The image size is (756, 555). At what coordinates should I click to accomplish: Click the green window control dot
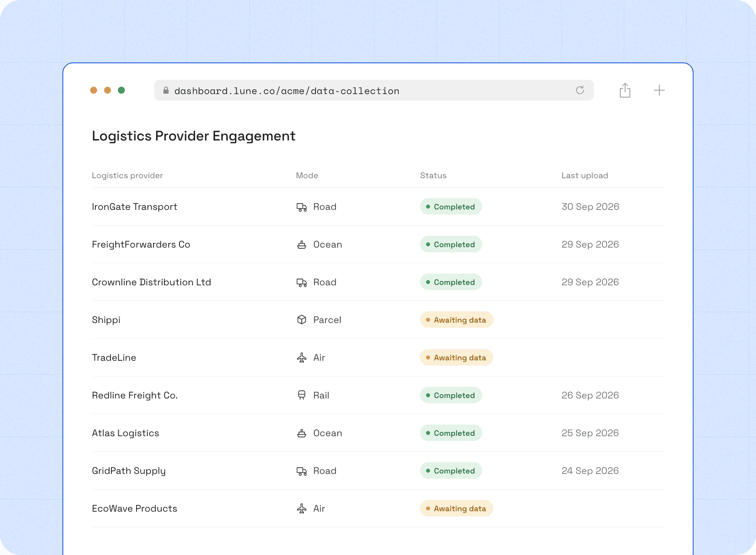pos(121,90)
